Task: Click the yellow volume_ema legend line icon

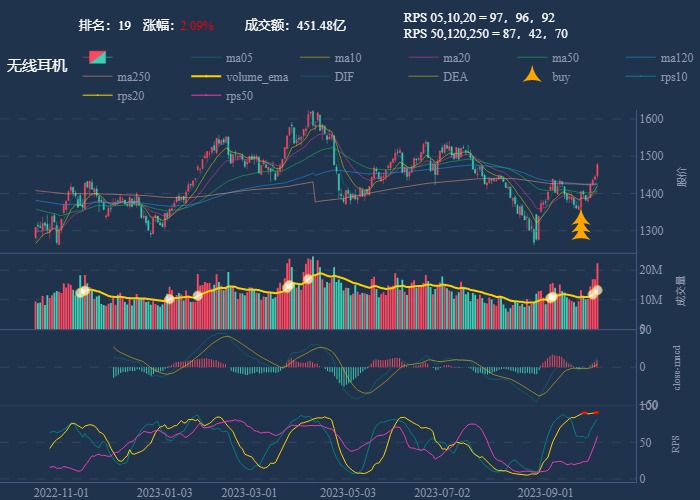Action: (206, 77)
